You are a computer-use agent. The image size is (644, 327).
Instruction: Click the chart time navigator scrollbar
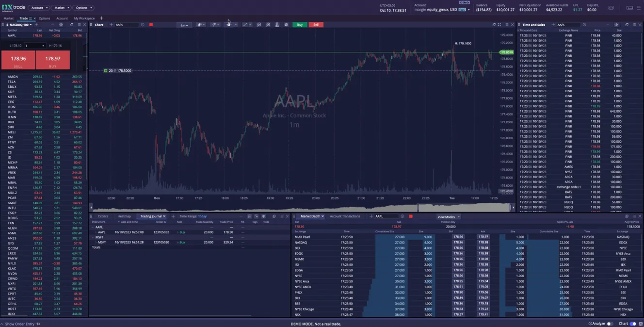point(302,208)
